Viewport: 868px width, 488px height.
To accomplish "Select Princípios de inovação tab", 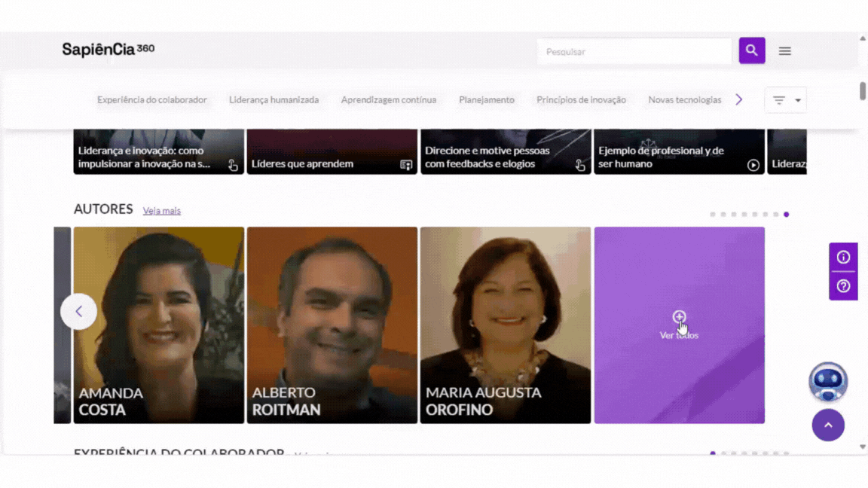I will (581, 99).
